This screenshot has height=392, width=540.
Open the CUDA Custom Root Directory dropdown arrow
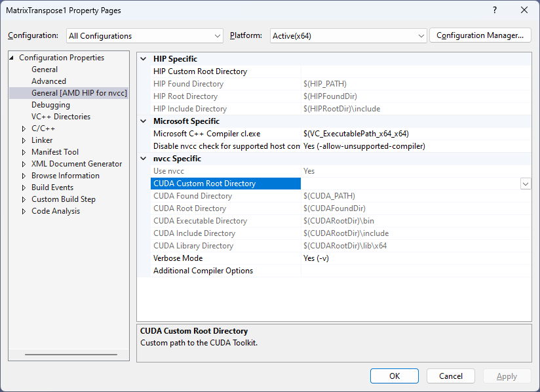[x=526, y=184]
